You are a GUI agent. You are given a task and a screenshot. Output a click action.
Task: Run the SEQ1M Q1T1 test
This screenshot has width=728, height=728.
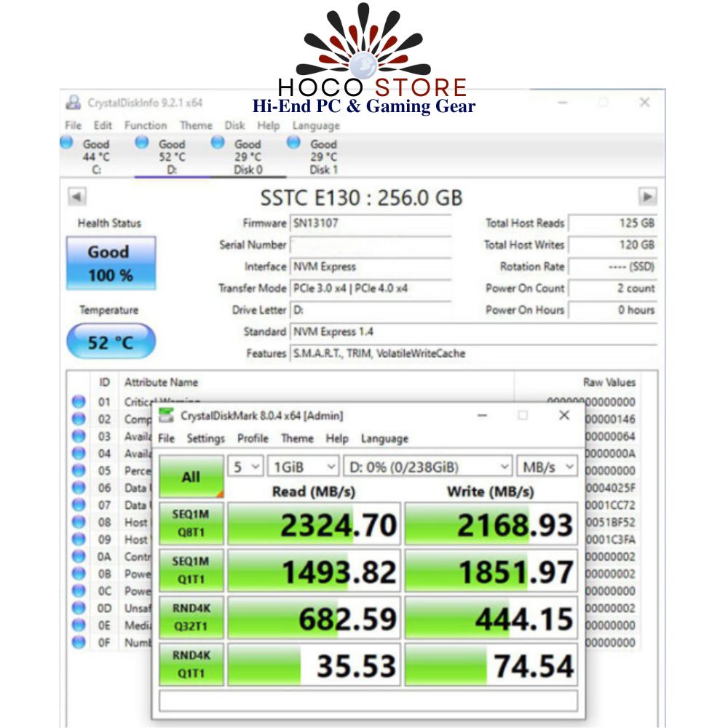click(191, 570)
